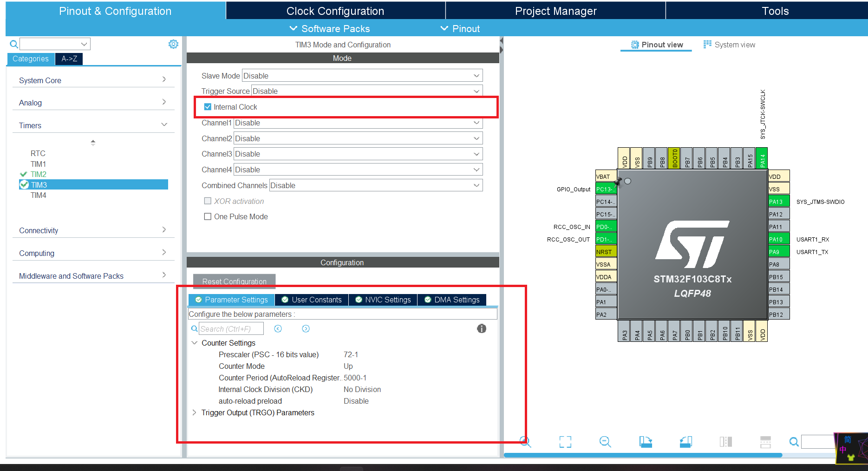Select the BOOT0 pin on the chip

[x=674, y=158]
